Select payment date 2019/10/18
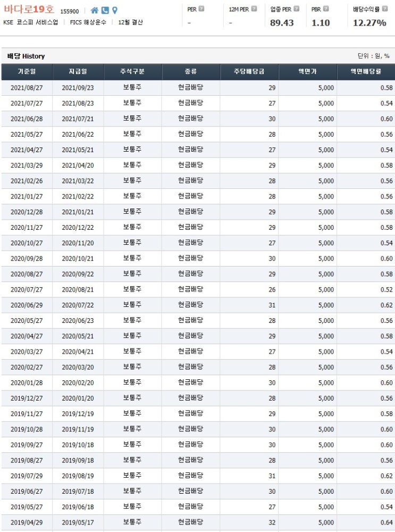Image resolution: width=395 pixels, height=532 pixels. pos(78,445)
